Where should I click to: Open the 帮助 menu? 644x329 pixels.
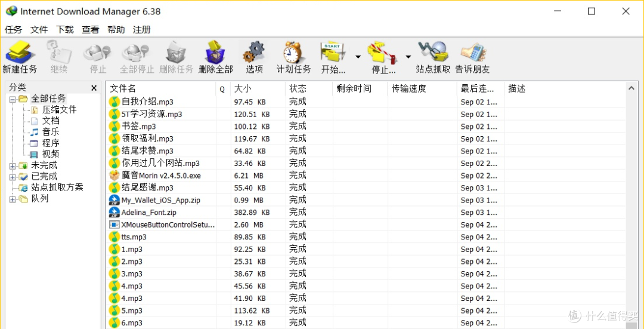pos(116,30)
